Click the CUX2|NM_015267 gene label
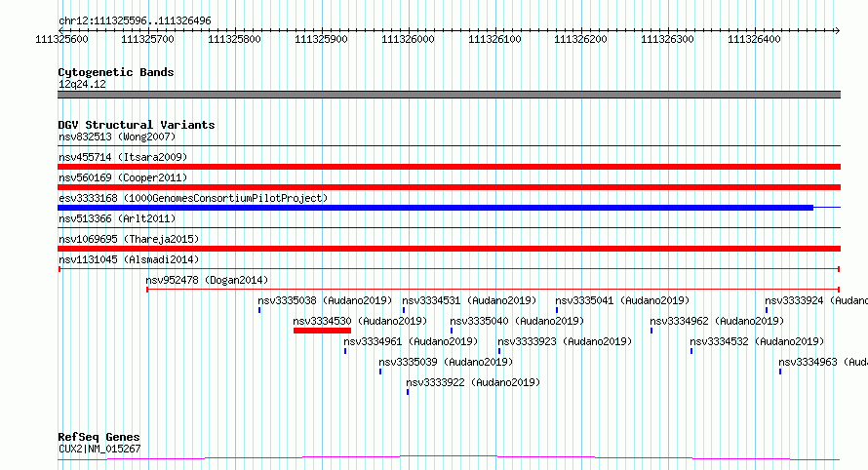The image size is (868, 470). [x=99, y=449]
